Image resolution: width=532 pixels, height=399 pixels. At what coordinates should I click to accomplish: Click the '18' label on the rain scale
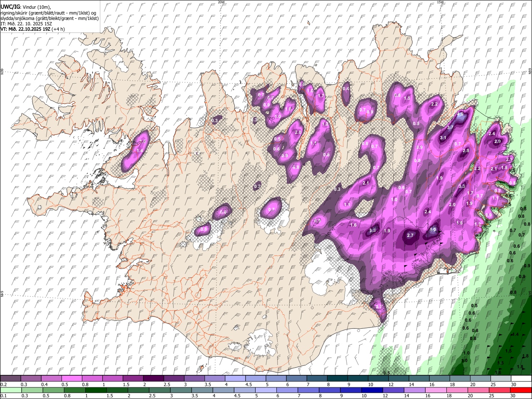448,396
